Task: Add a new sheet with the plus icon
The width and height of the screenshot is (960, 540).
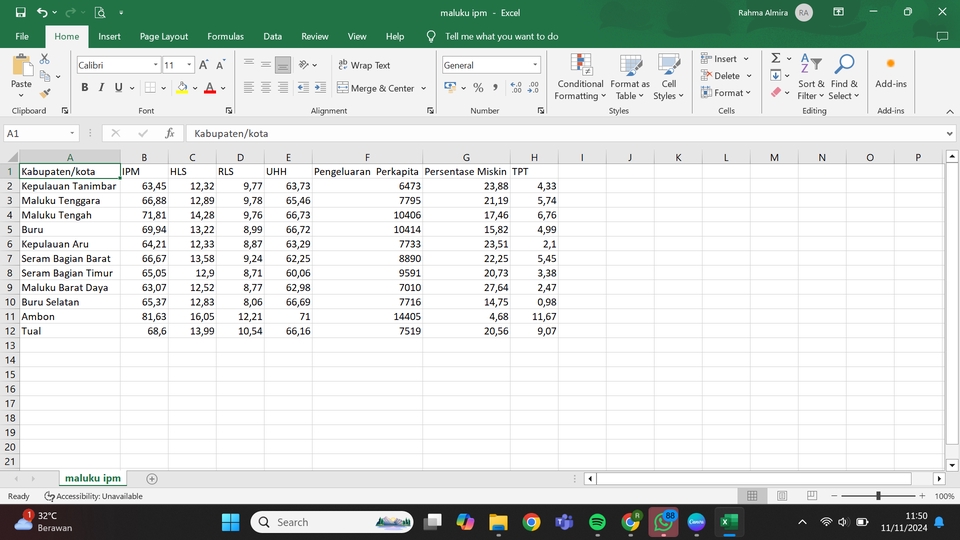Action: pyautogui.click(x=152, y=479)
